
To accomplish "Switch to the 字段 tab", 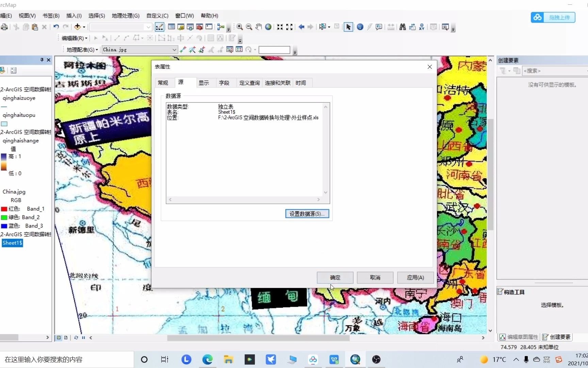I will [x=224, y=82].
